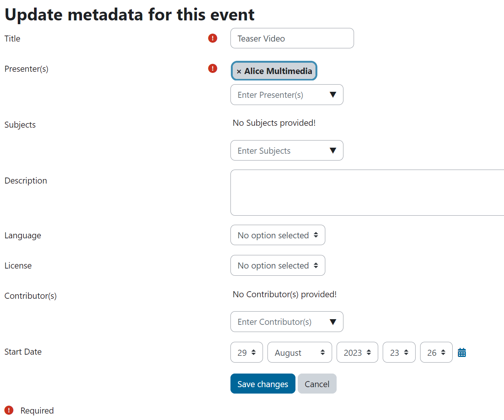
Task: Expand the Enter Subjects dropdown arrow
Action: (x=333, y=151)
